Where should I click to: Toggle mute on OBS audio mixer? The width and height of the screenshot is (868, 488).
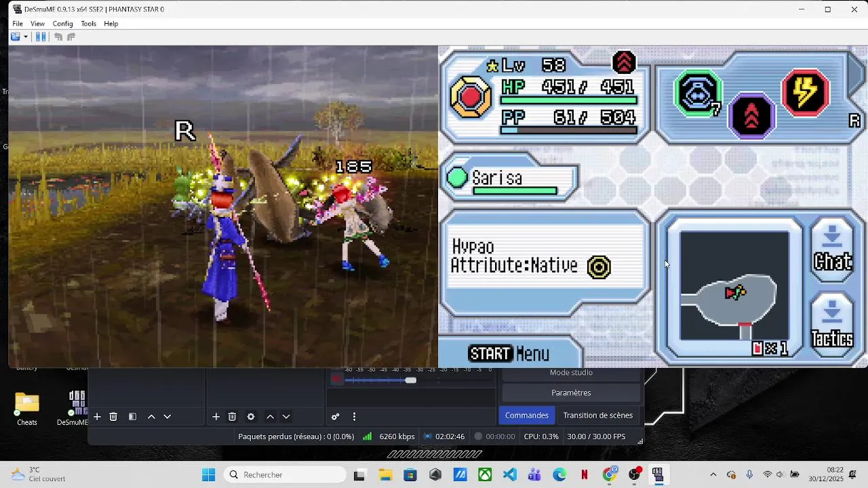pyautogui.click(x=337, y=380)
